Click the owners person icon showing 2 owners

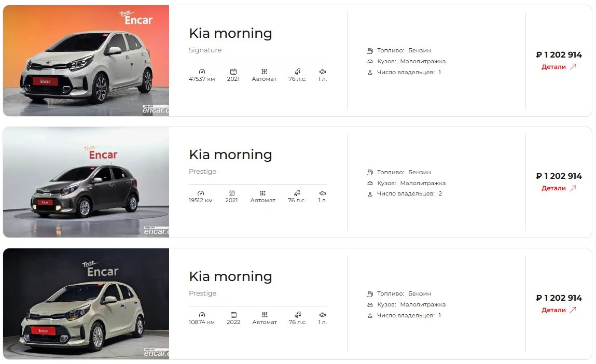point(370,194)
